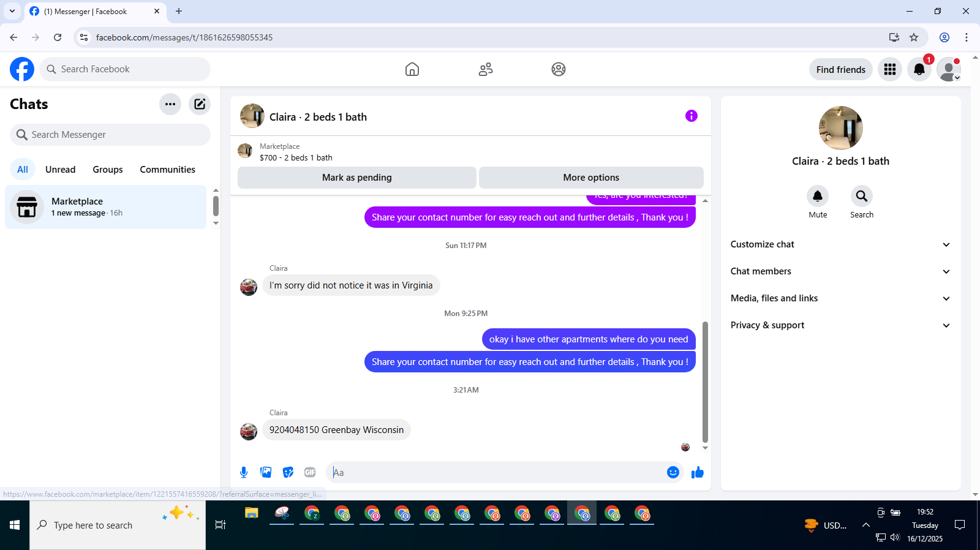Image resolution: width=980 pixels, height=550 pixels.
Task: Open the Groups icon in top navigation
Action: click(559, 69)
